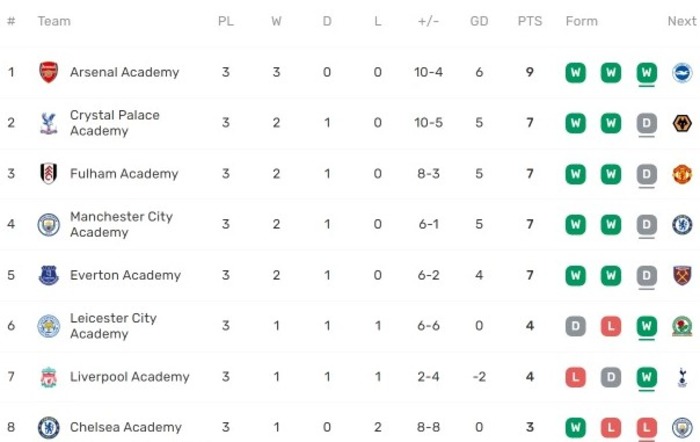Click Liverpool Academy's first form result L
This screenshot has height=442, width=700.
pyautogui.click(x=575, y=377)
